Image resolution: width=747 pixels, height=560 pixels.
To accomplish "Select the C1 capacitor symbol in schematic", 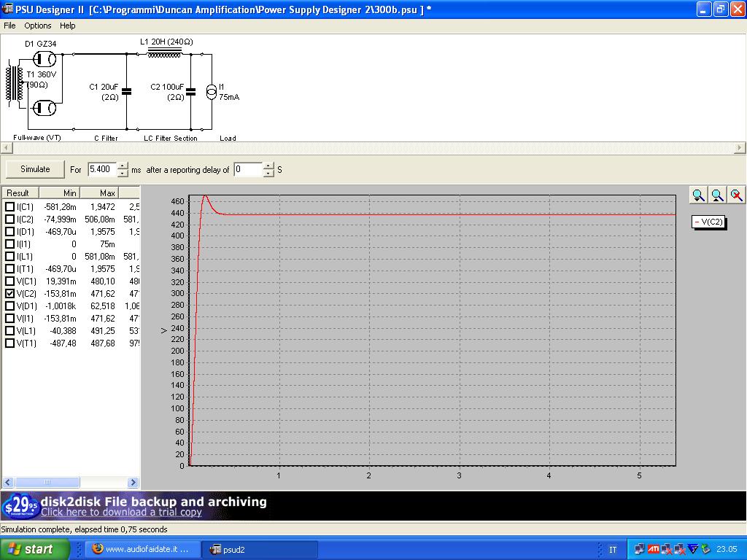I will [x=126, y=91].
